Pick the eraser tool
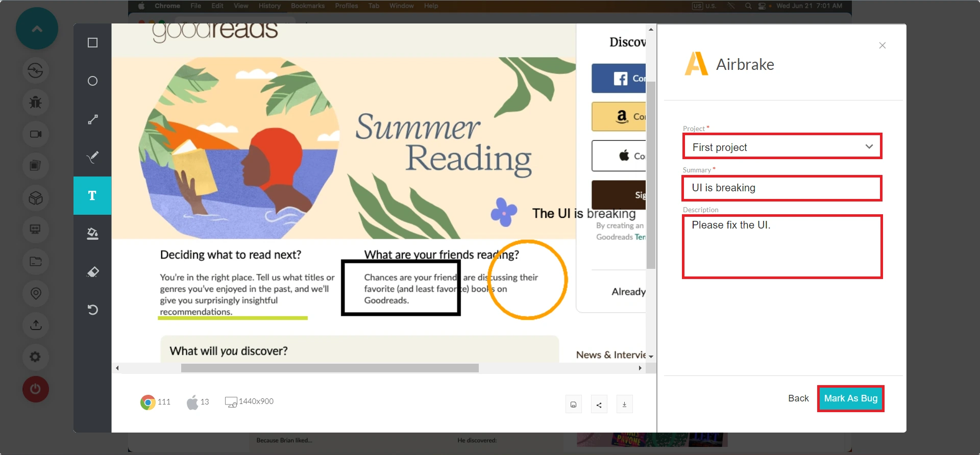980x455 pixels. 92,272
